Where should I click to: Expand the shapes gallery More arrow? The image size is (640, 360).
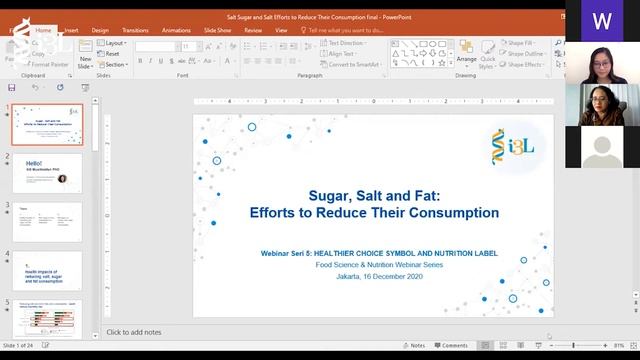[x=451, y=63]
